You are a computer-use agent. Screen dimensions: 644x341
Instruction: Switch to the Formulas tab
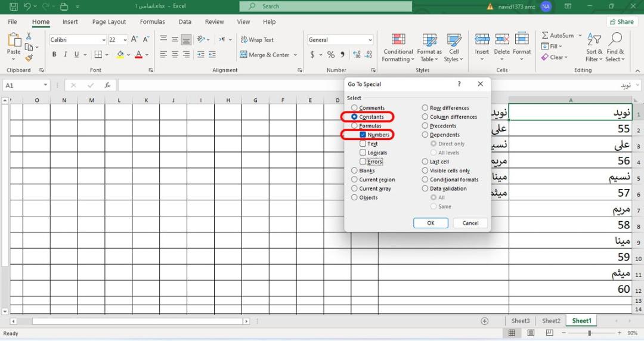coord(153,22)
